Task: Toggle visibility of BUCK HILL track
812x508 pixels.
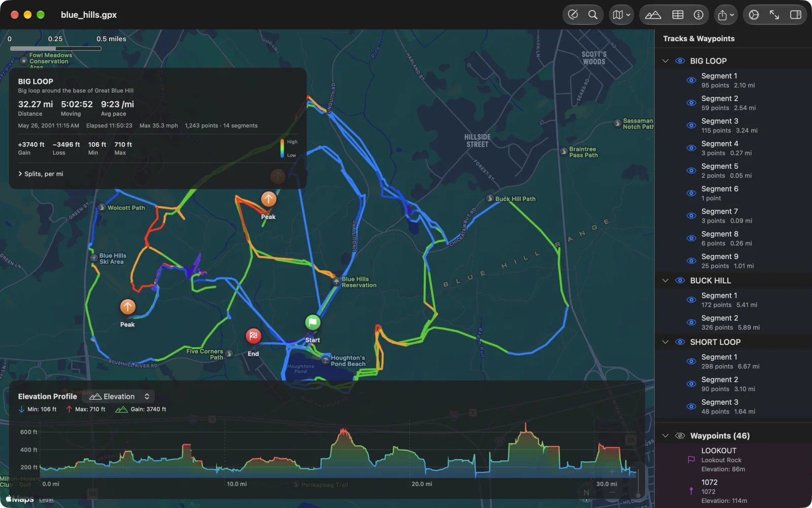Action: pyautogui.click(x=680, y=280)
